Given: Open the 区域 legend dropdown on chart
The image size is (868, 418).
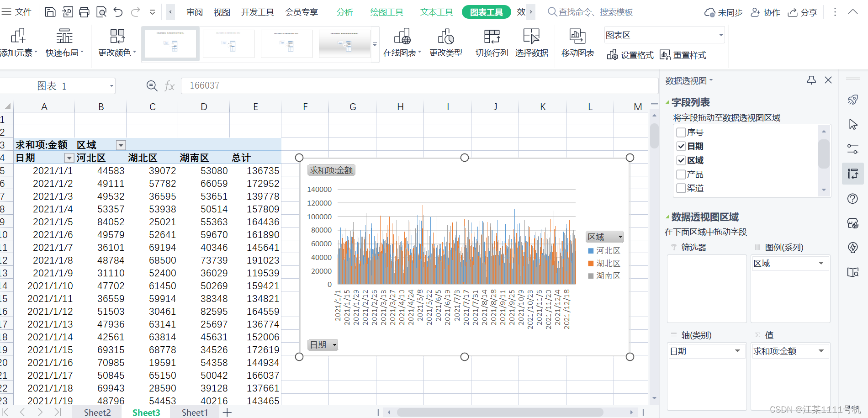Looking at the screenshot, I should [x=605, y=237].
